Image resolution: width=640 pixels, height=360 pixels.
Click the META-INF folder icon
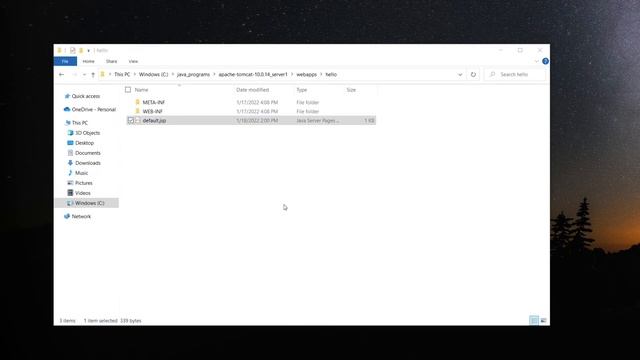point(138,102)
